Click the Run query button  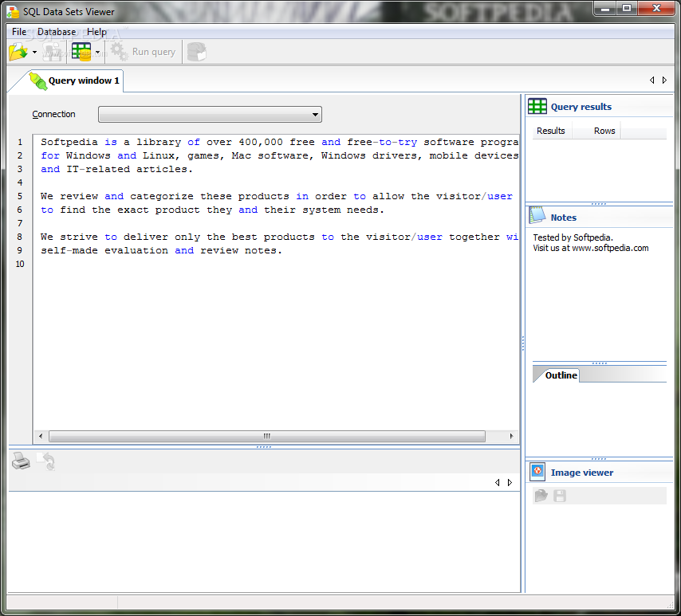(144, 52)
